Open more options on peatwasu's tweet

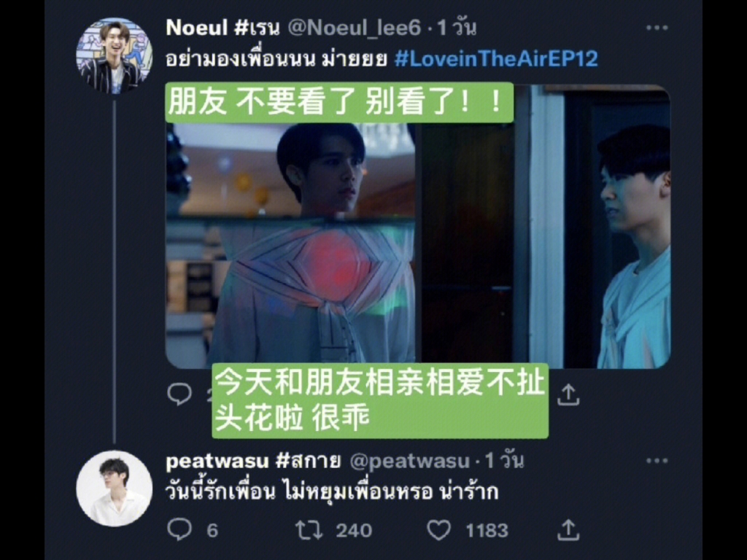657,461
